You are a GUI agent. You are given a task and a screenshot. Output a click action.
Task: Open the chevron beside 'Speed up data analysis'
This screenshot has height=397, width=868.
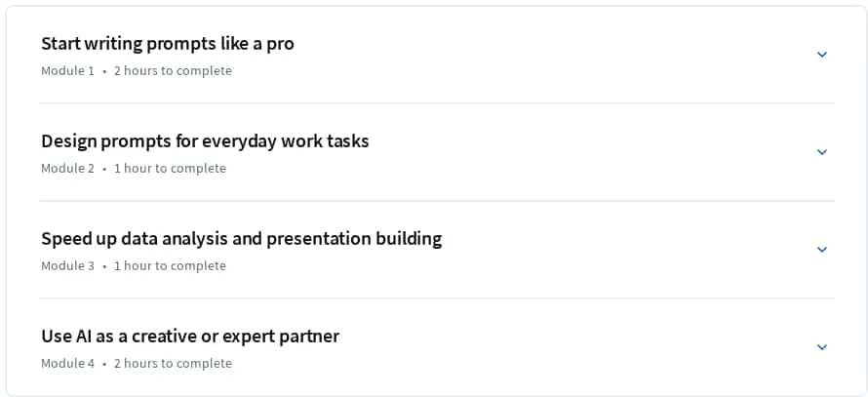coord(822,249)
